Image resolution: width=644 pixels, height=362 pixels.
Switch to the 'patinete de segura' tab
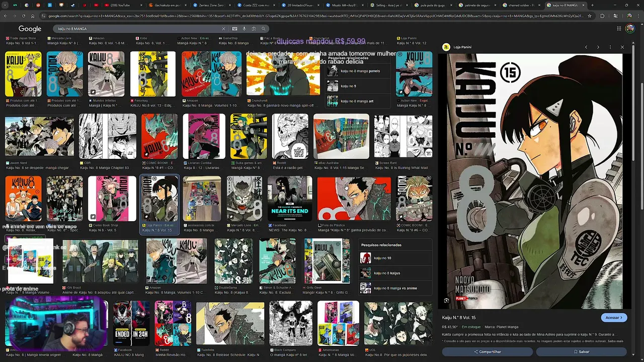coord(476,5)
